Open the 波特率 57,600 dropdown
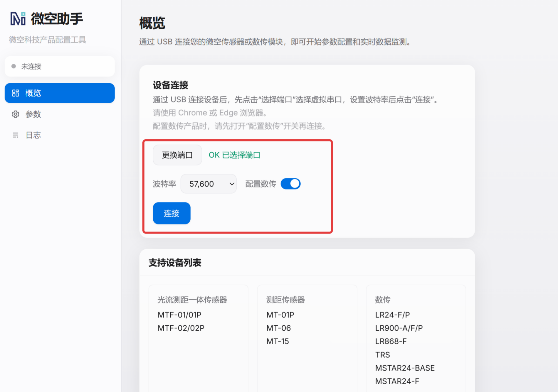The height and width of the screenshot is (392, 558). (209, 184)
